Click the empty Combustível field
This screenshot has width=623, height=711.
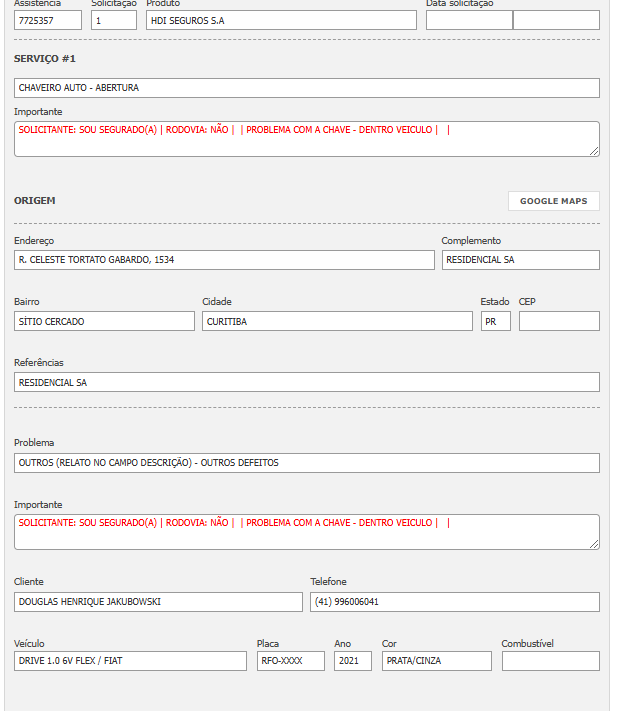coord(550,661)
